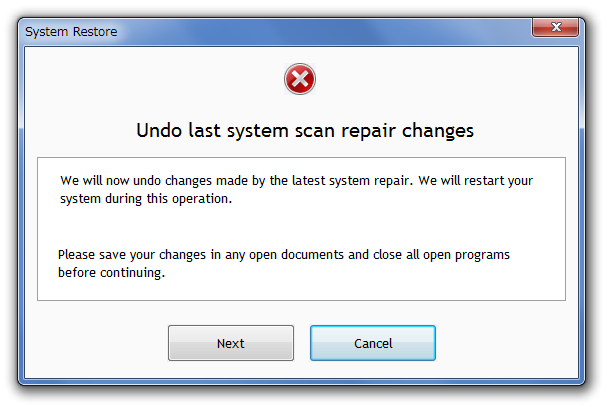Click blank space between the two message paragraphs
607x407 pixels.
(x=301, y=227)
